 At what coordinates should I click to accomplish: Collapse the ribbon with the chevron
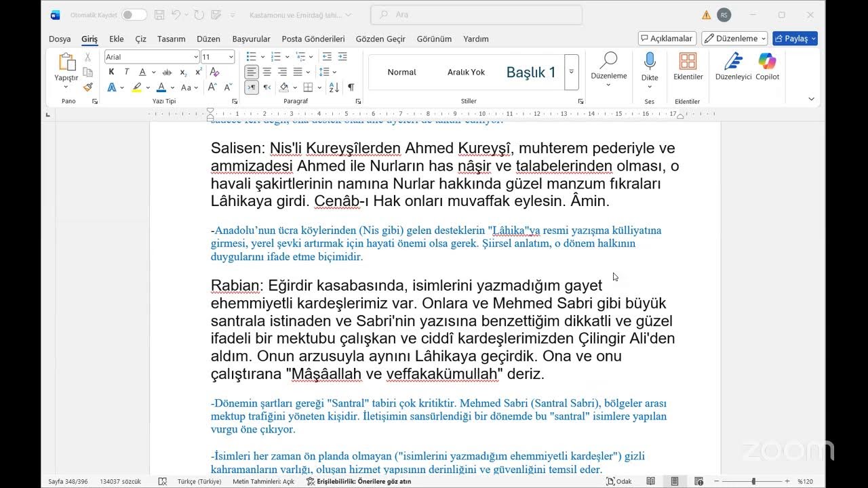811,100
